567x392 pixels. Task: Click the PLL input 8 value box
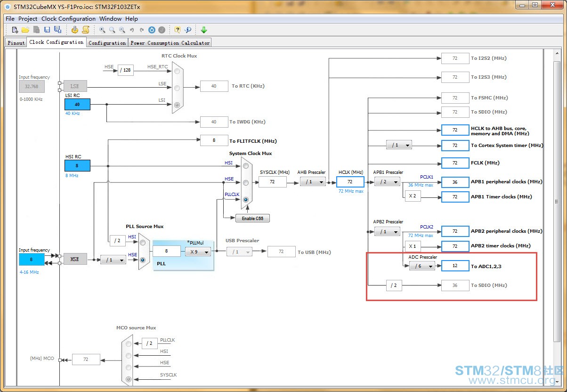click(x=166, y=251)
